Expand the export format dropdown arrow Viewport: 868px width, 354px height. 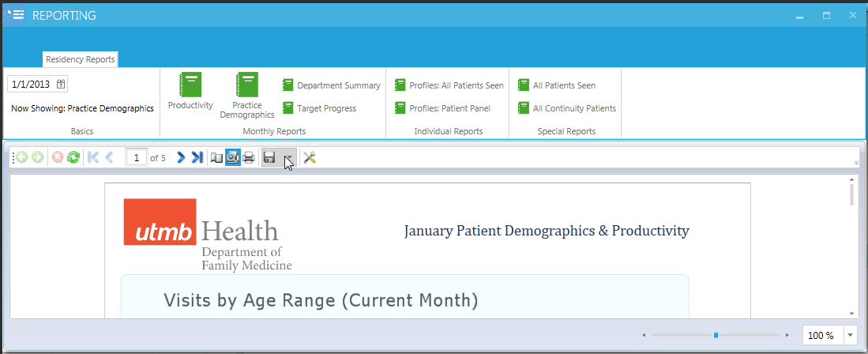tap(288, 158)
